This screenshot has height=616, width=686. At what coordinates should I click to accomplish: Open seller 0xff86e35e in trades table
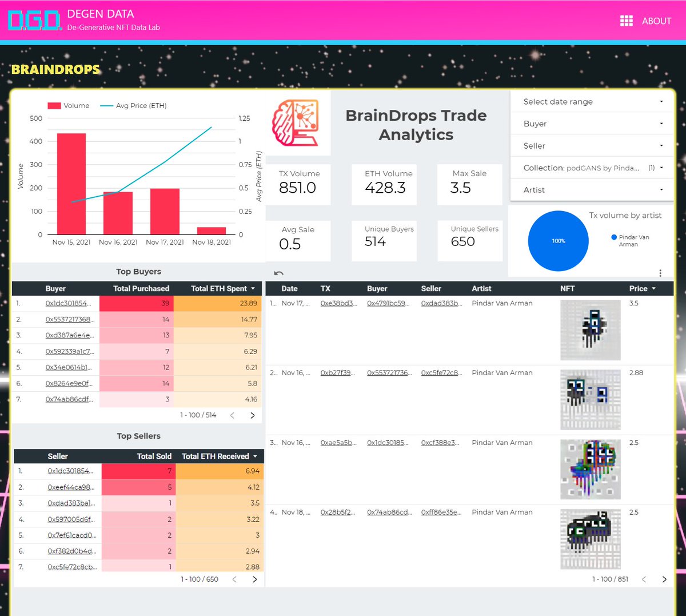pyautogui.click(x=441, y=512)
